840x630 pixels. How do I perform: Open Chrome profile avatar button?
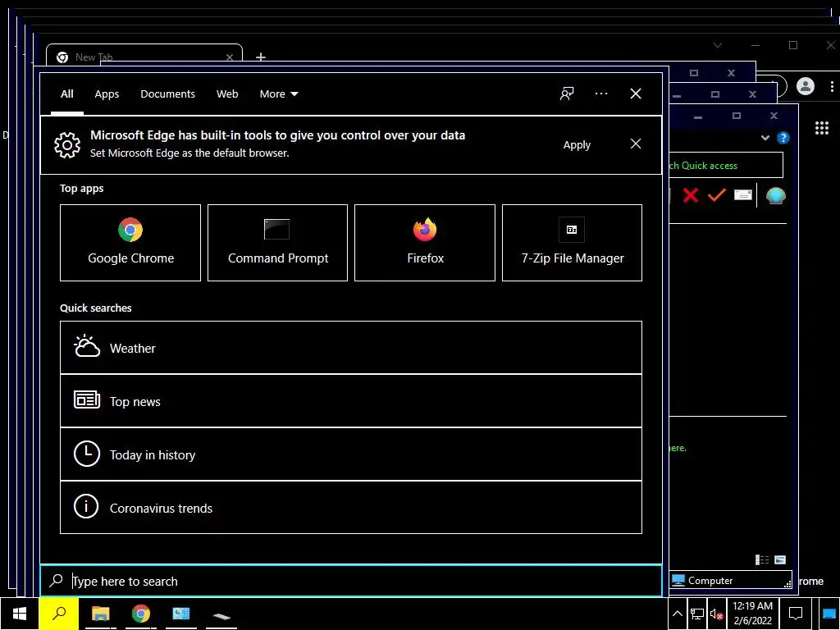[806, 86]
